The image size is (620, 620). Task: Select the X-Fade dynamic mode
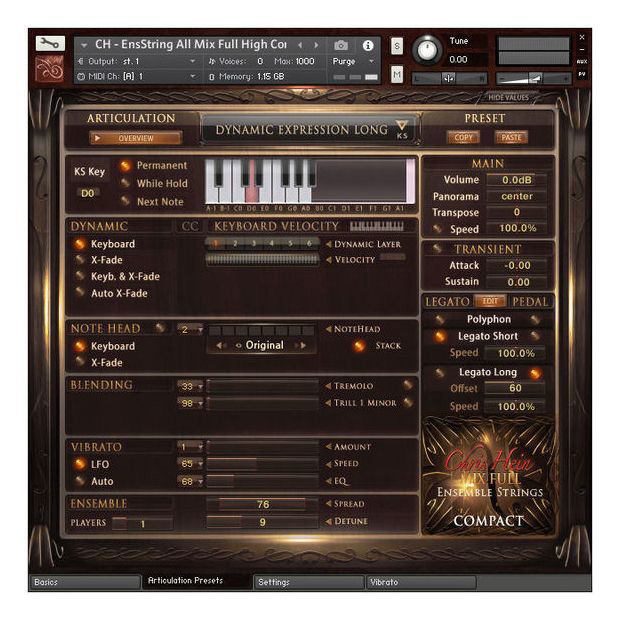80,260
